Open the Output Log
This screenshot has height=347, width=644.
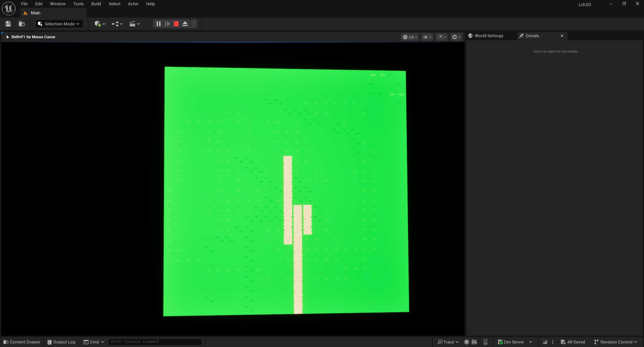coord(61,342)
